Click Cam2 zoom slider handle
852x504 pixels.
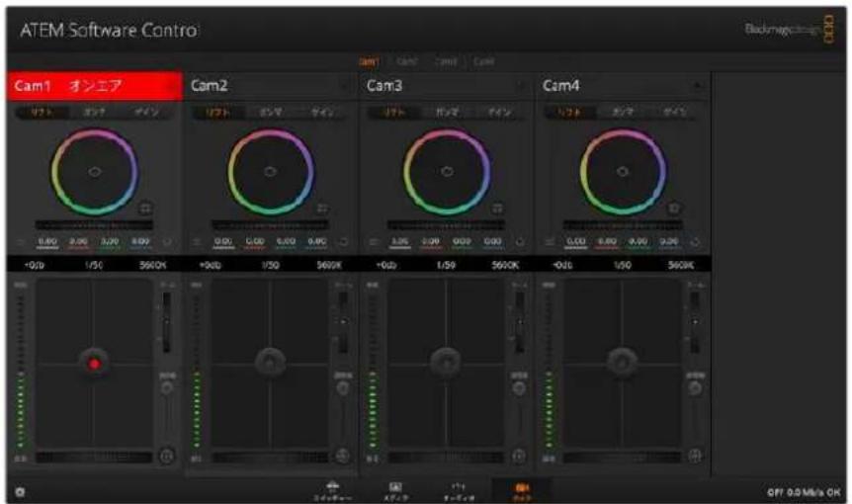[343, 321]
